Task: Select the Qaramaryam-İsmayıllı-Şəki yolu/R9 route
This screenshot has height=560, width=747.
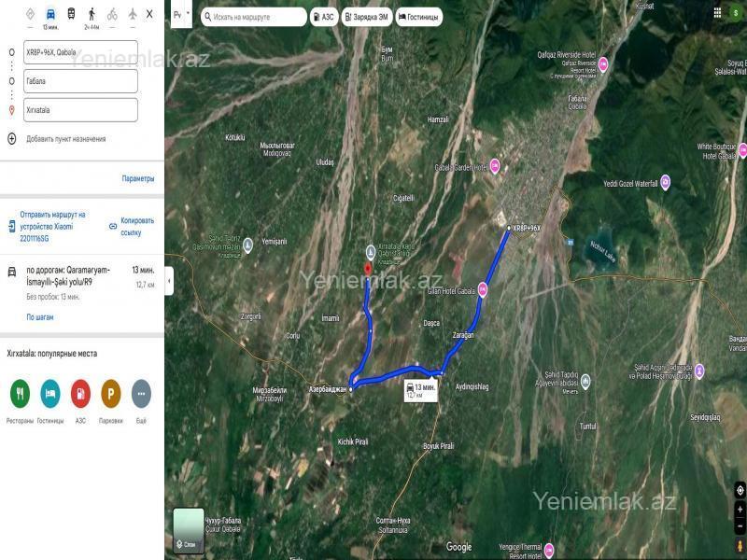Action: pyautogui.click(x=82, y=283)
